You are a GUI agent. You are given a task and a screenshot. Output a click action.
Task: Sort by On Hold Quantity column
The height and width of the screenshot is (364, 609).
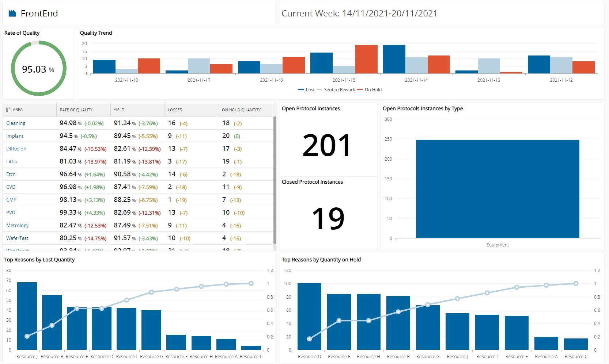241,110
